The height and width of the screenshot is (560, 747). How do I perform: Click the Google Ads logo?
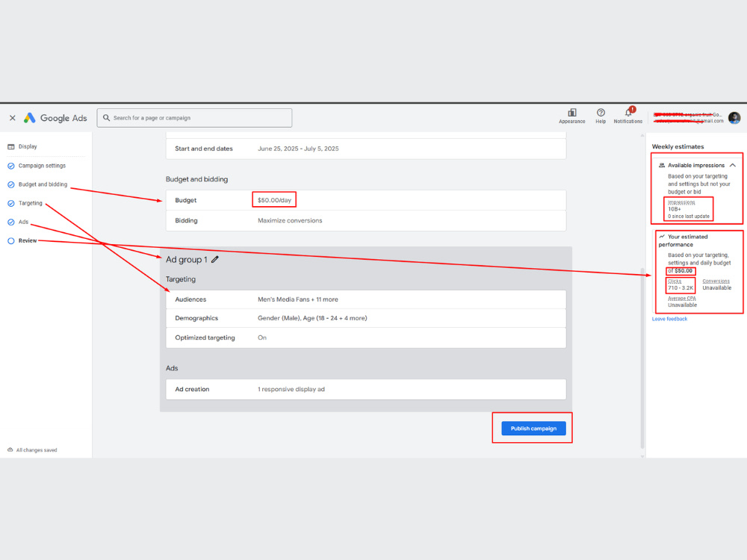point(55,118)
